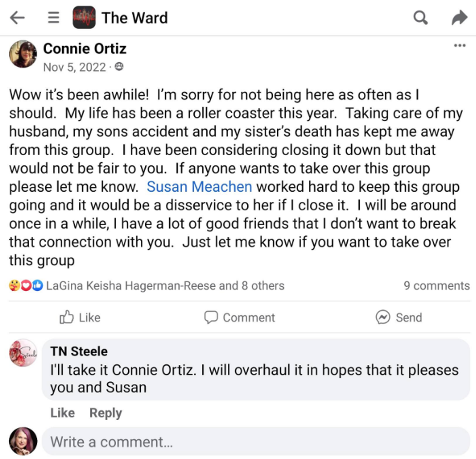476x459 pixels.
Task: Tap the post's thumbs-up Like icon
Action: coord(66,317)
